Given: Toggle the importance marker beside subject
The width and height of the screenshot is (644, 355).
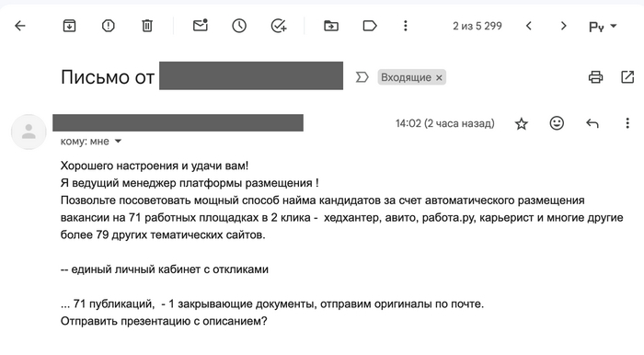Looking at the screenshot, I should tap(362, 77).
